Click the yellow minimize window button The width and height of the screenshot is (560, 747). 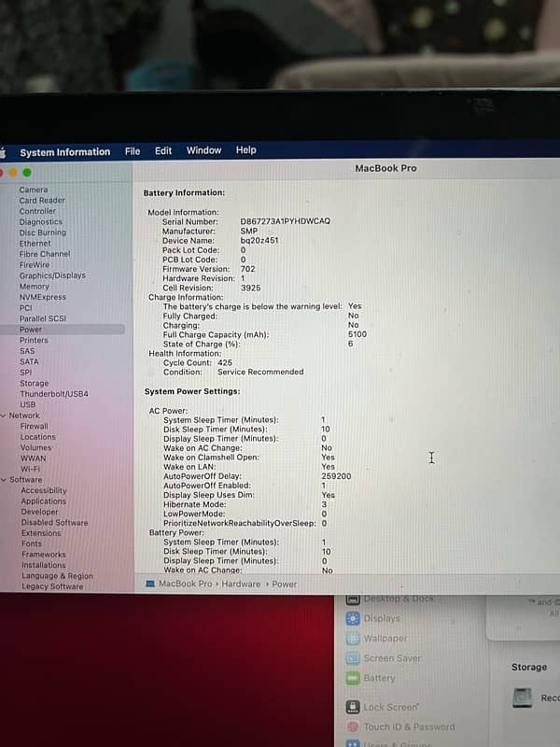point(13,173)
